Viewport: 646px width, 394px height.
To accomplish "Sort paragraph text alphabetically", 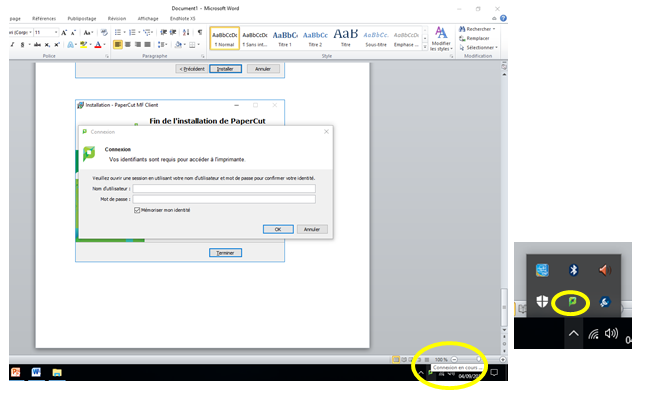I will pyautogui.click(x=186, y=33).
